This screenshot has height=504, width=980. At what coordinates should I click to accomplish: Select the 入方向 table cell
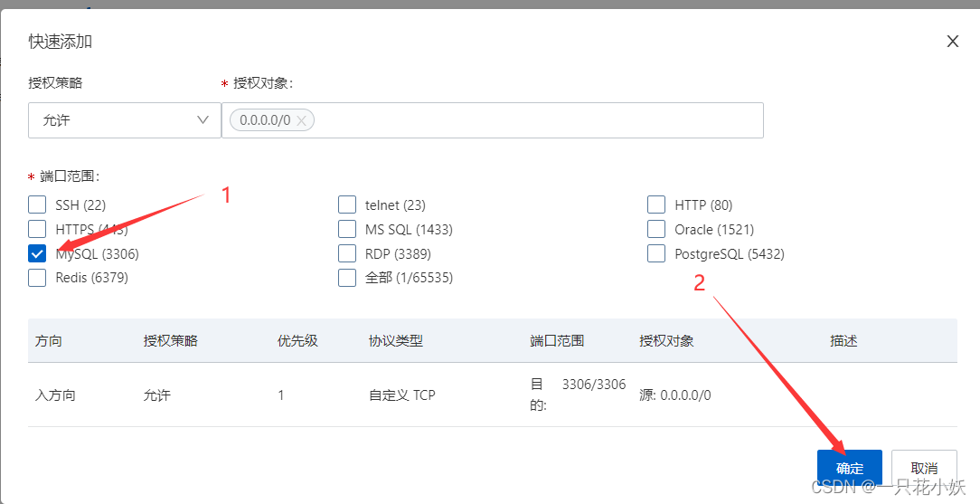(55, 395)
